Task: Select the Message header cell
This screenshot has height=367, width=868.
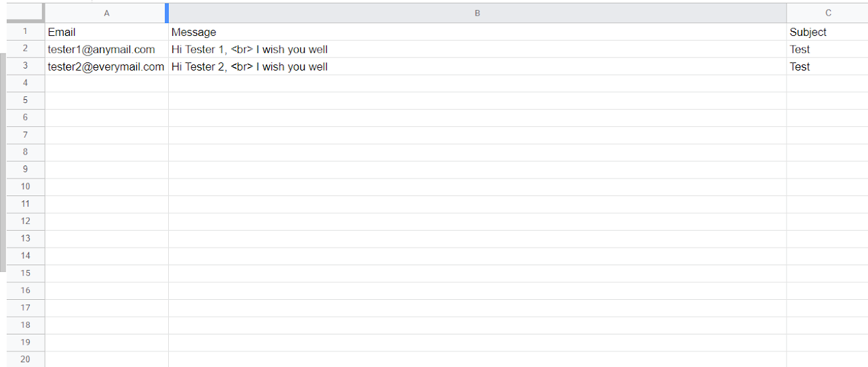Action: tap(477, 32)
